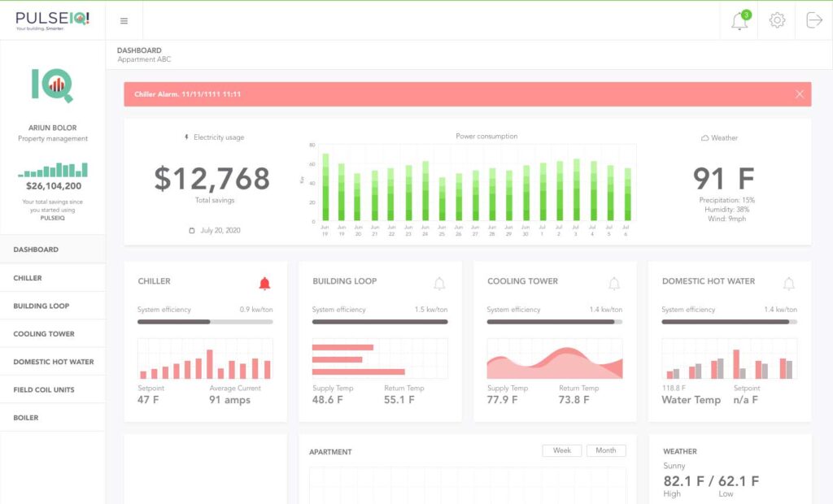This screenshot has height=504, width=833.
Task: Toggle the hamburger menu icon
Action: click(x=124, y=21)
